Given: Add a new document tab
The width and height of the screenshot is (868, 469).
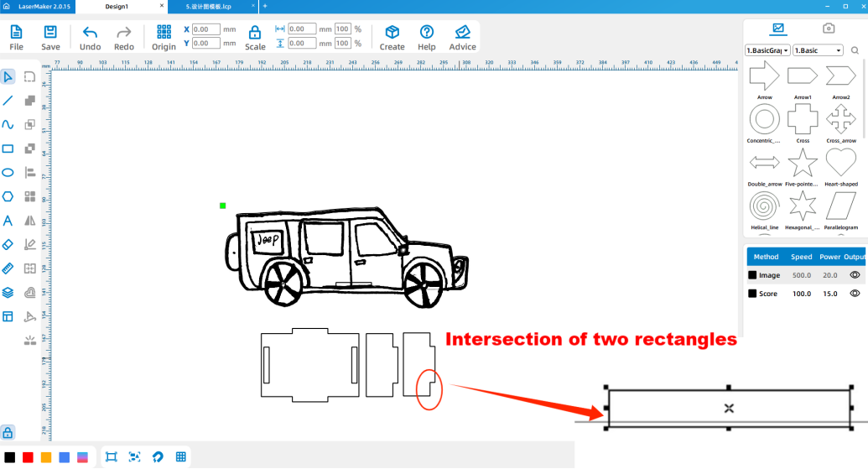Looking at the screenshot, I should 265,6.
